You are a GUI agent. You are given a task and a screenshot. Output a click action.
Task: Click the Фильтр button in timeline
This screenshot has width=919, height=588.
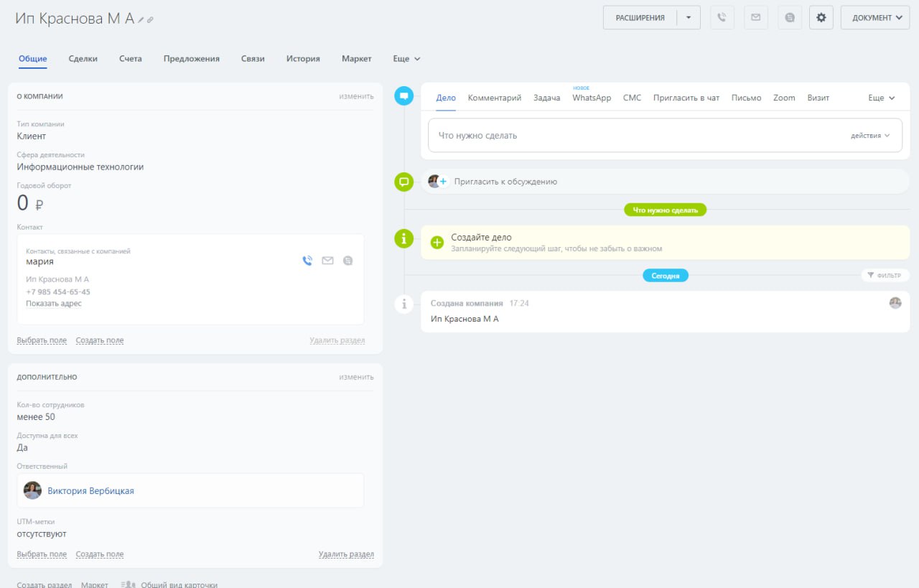pos(885,275)
